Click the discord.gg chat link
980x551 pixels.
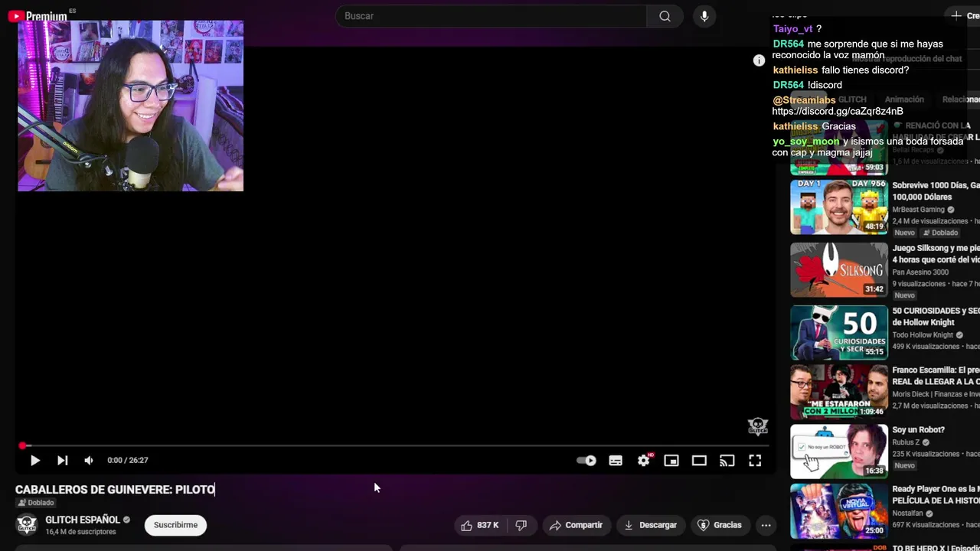coord(838,112)
